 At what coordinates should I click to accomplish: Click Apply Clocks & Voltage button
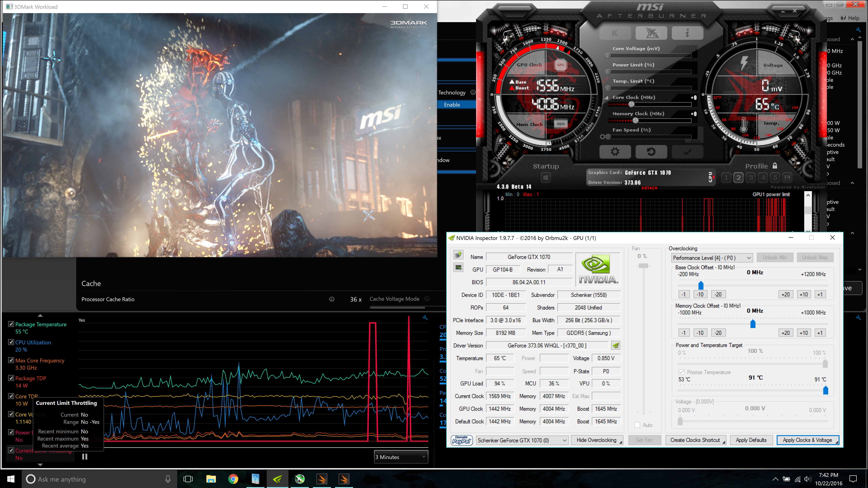807,440
